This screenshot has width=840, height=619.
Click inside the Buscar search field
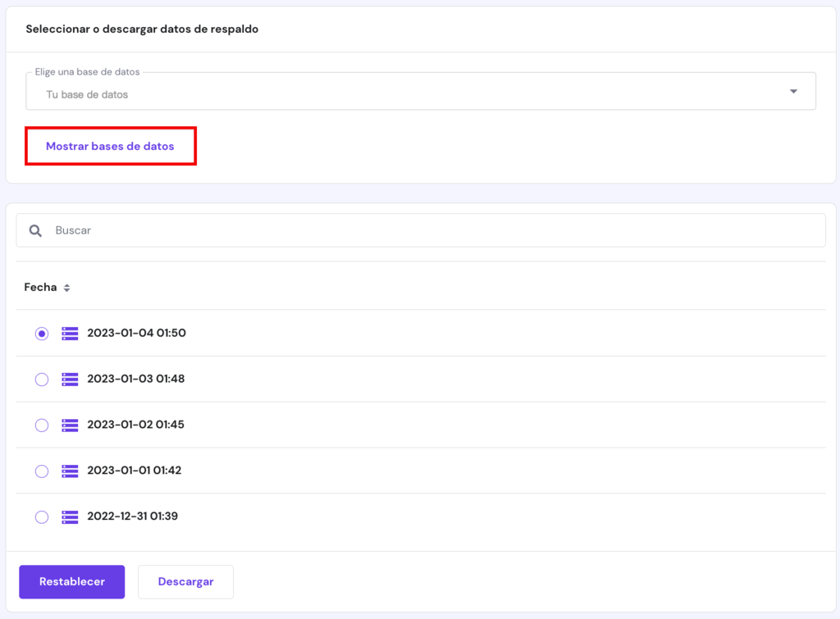pos(246,230)
